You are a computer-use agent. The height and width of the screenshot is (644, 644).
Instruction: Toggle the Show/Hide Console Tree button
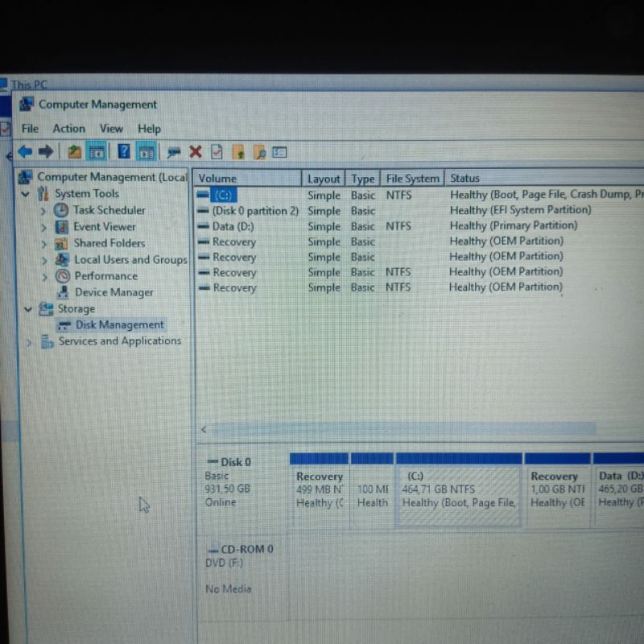(96, 151)
